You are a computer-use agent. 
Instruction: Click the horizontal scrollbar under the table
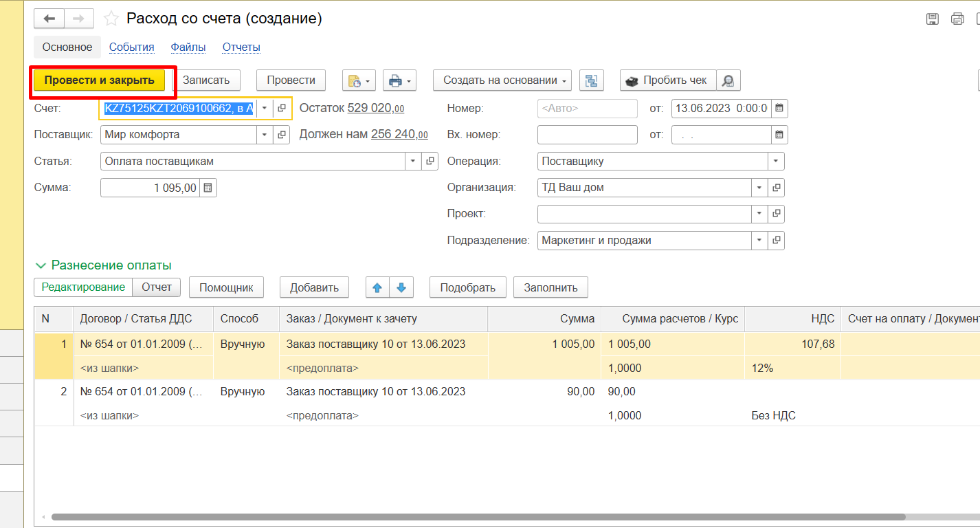pos(481,516)
